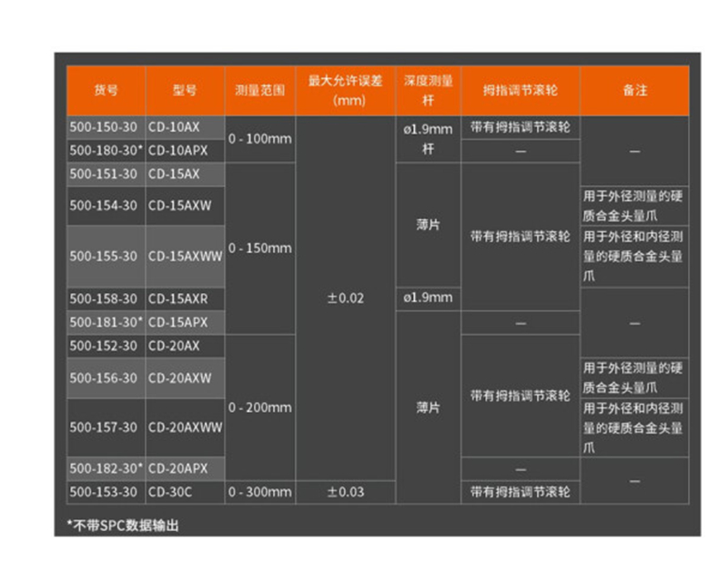Select item number 500-150-30

[104, 127]
